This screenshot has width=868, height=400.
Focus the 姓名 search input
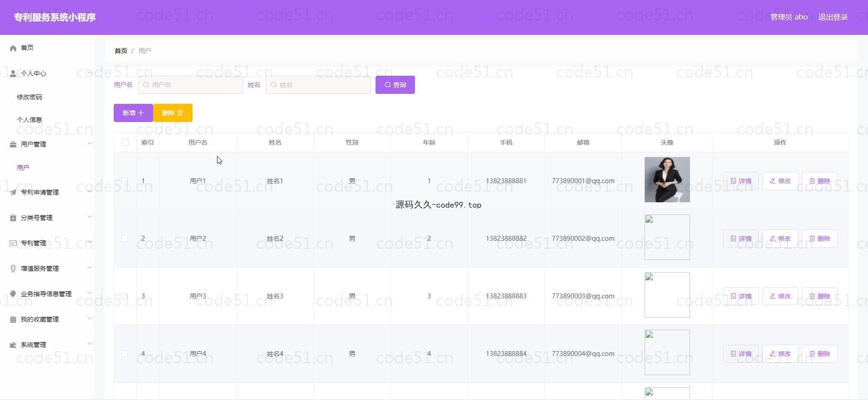point(318,85)
